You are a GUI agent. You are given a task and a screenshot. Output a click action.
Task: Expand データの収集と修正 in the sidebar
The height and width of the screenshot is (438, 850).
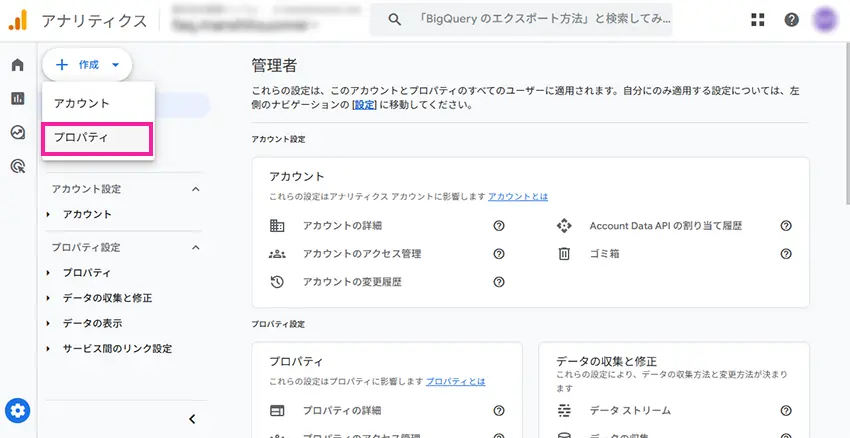tap(107, 298)
